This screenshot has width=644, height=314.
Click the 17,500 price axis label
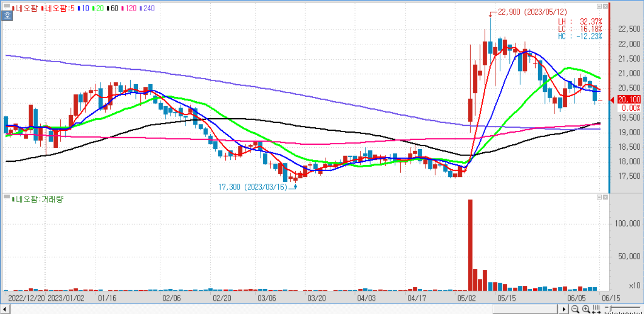[x=629, y=176]
